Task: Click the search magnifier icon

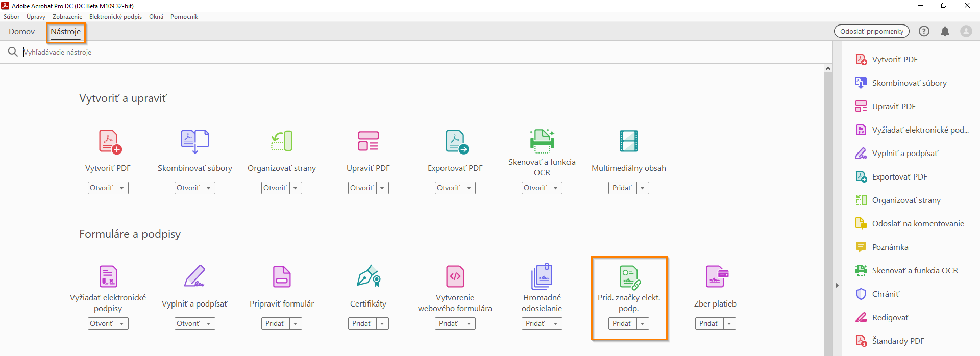Action: [13, 52]
